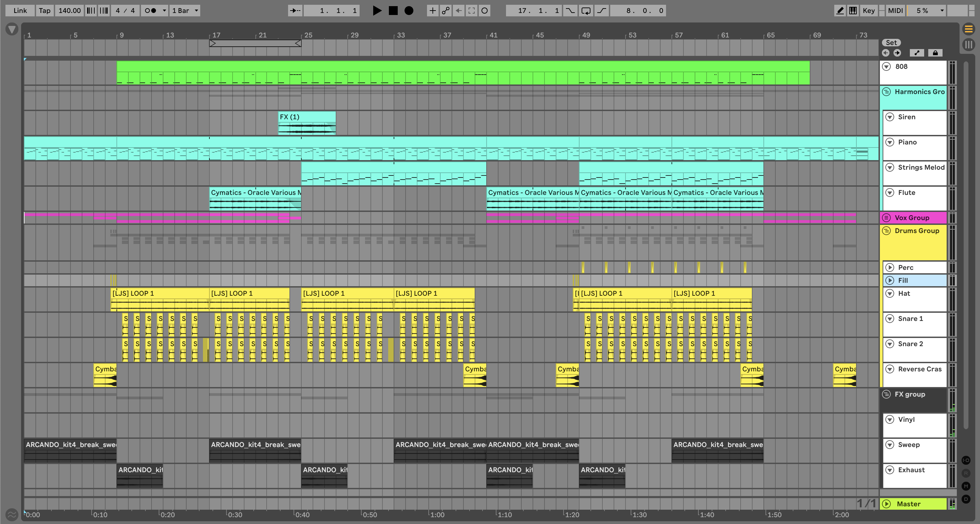Click the Capture MIDI bracket icon

tap(471, 11)
